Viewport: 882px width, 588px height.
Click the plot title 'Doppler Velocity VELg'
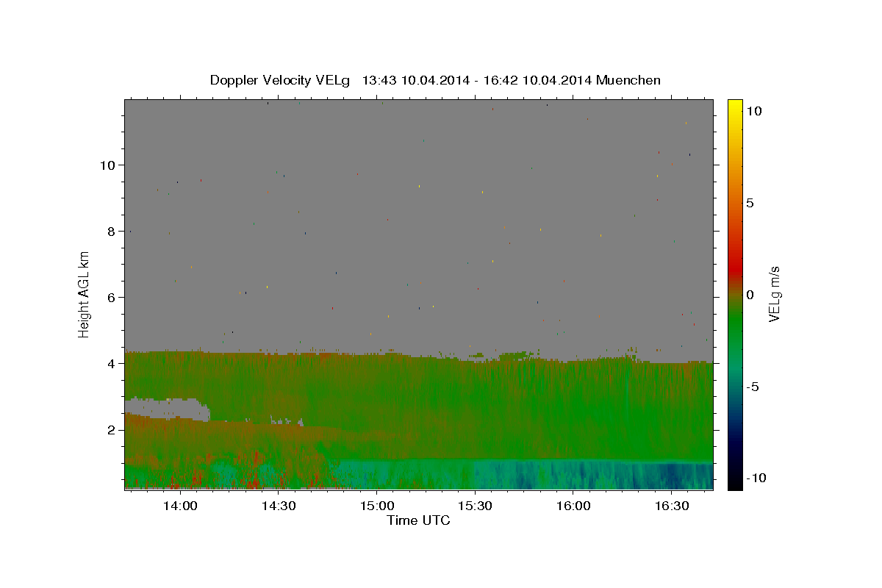pyautogui.click(x=282, y=80)
